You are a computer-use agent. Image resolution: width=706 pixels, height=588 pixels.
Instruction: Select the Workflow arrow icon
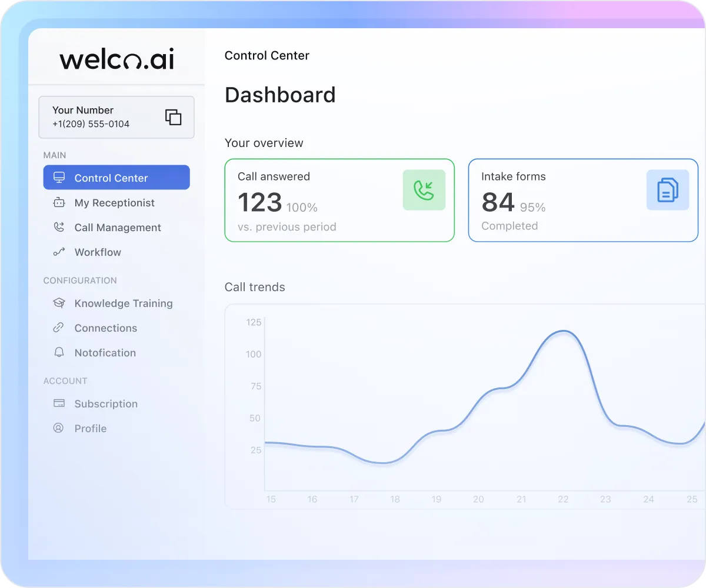[x=59, y=252]
